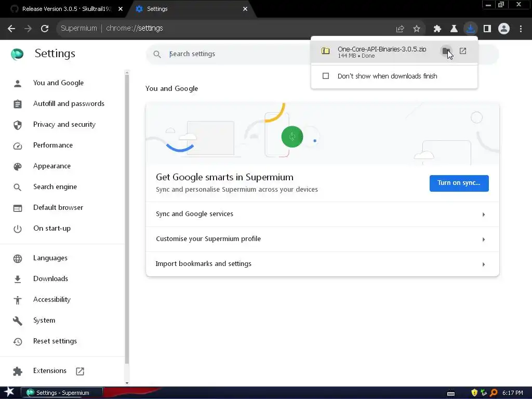Open Downloads settings in sidebar
Screen dimensions: 532x399
pos(50,279)
